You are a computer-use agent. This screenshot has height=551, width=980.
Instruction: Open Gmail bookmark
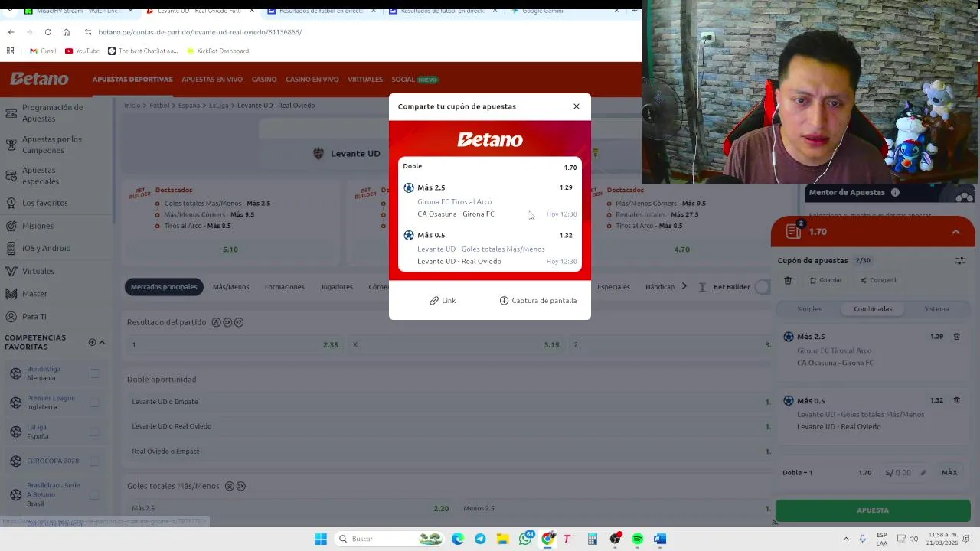[43, 51]
